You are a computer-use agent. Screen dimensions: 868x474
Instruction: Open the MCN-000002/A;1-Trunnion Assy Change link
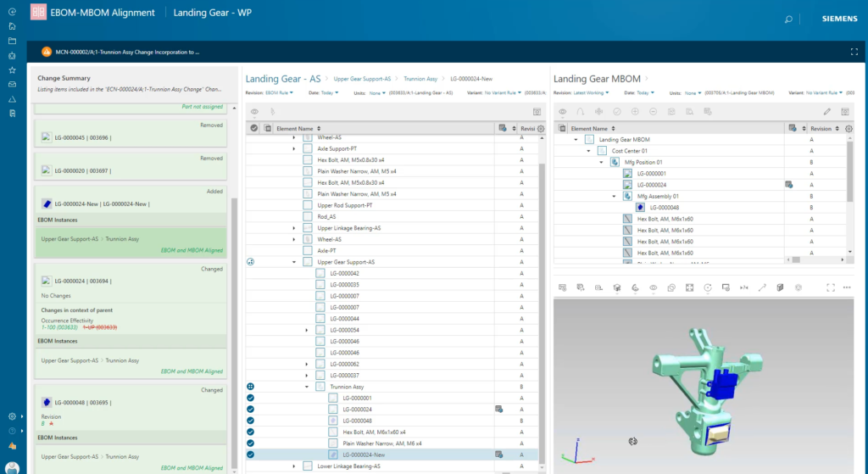tap(127, 52)
